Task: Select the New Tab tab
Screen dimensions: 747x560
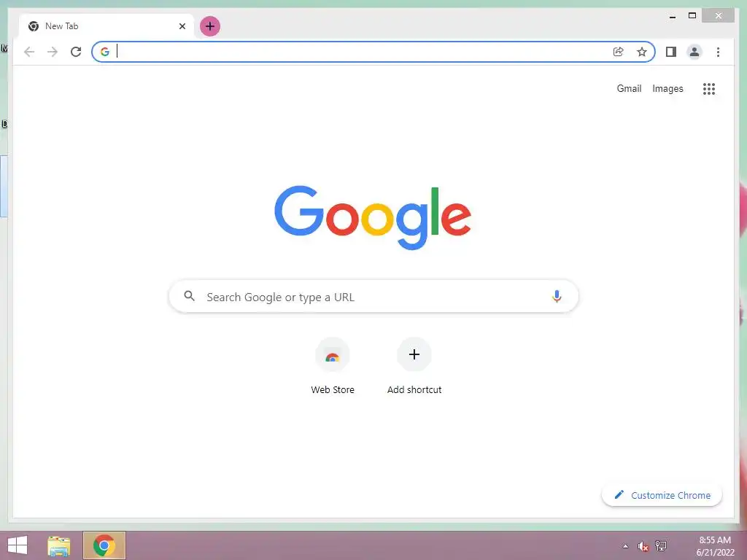Action: (x=107, y=26)
